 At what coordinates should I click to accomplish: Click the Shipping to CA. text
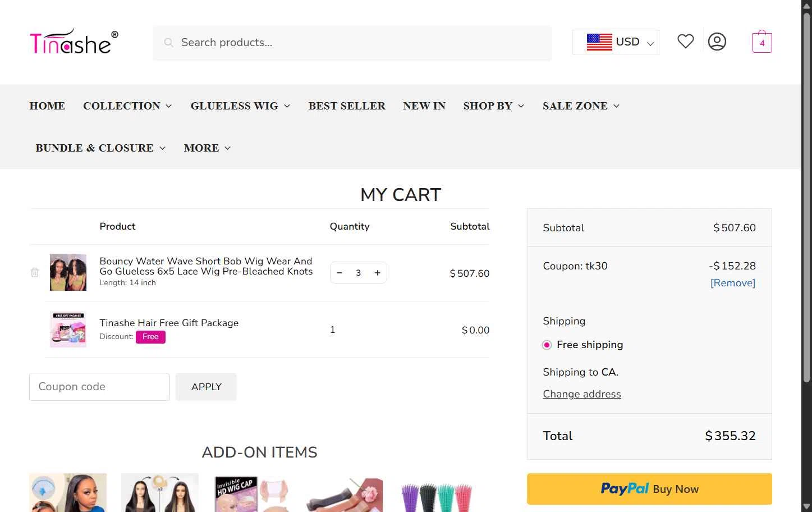coord(581,372)
